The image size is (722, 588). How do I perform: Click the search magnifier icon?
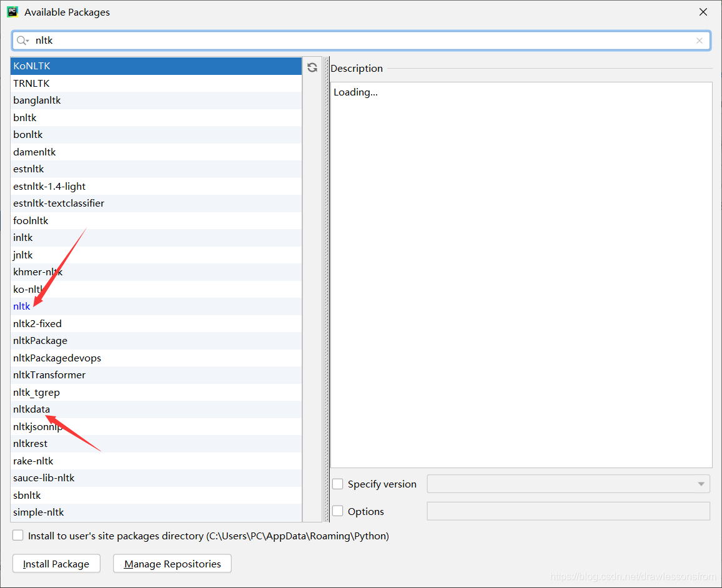[22, 41]
